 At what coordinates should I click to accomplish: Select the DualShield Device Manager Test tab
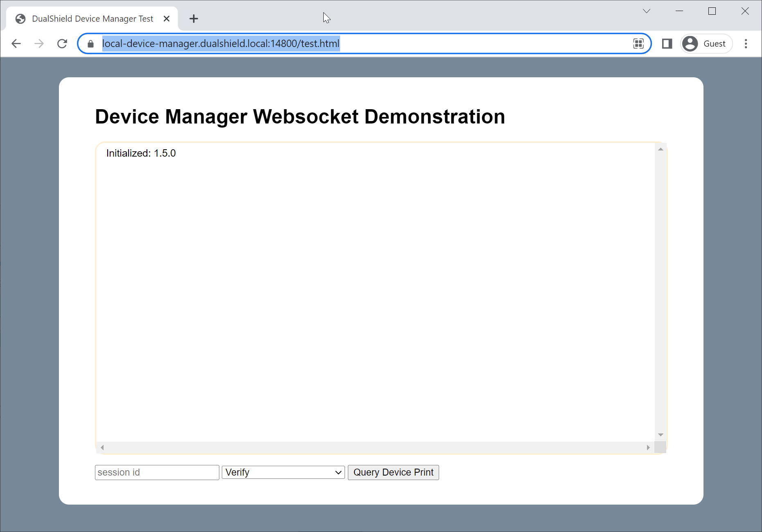coord(92,19)
